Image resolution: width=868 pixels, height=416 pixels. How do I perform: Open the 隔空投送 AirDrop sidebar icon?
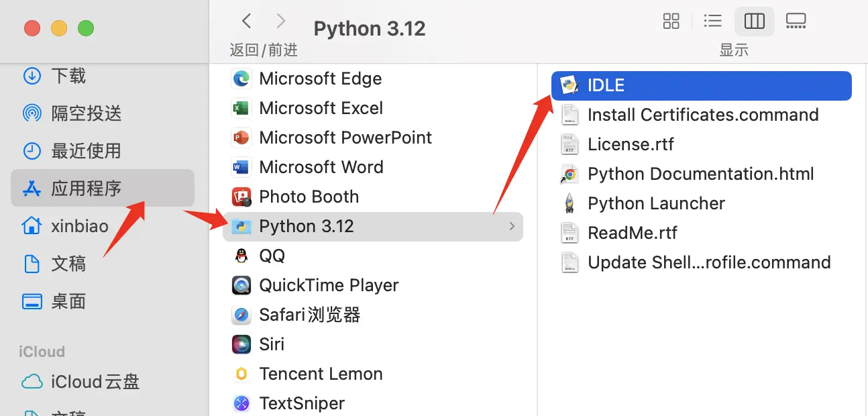point(32,113)
